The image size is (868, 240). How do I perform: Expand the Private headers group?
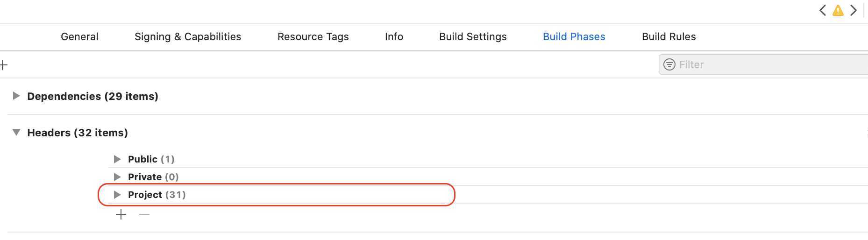pos(117,177)
